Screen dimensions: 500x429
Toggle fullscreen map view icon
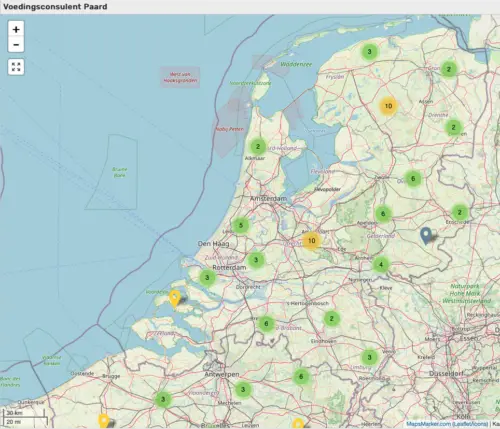pos(16,67)
